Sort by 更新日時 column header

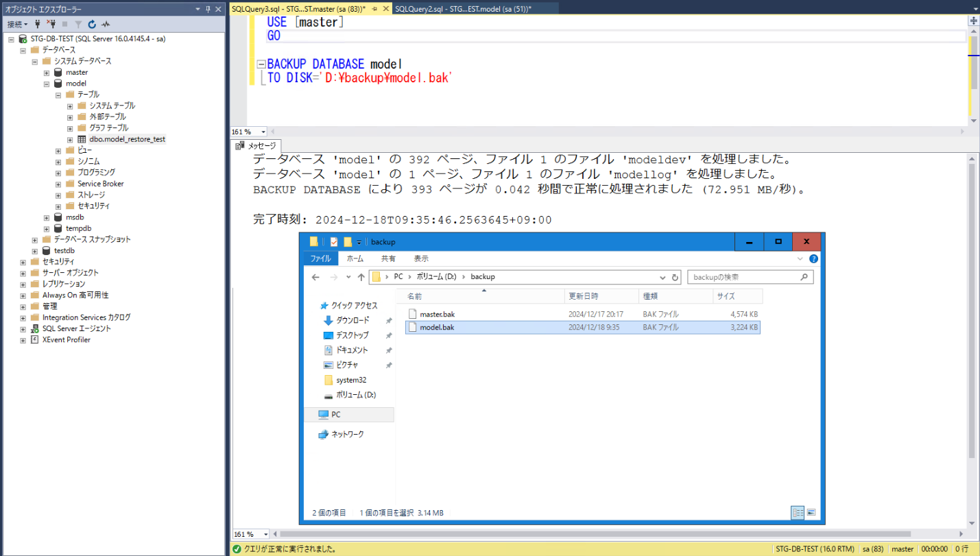602,296
